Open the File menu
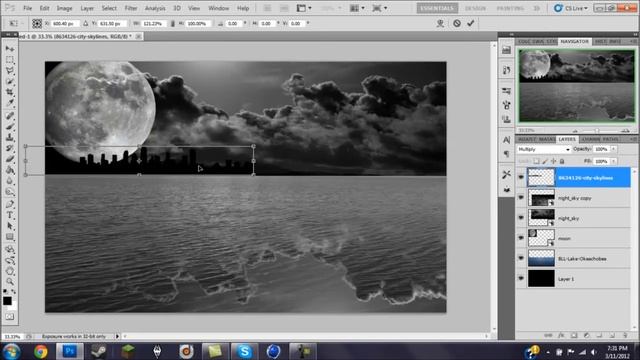 coord(27,8)
